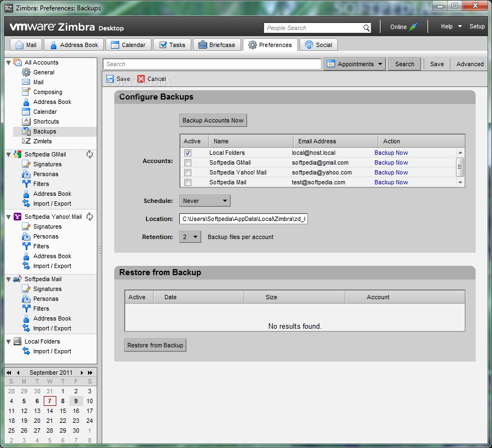Click the sidebar splitter collapse handle

click(x=99, y=250)
